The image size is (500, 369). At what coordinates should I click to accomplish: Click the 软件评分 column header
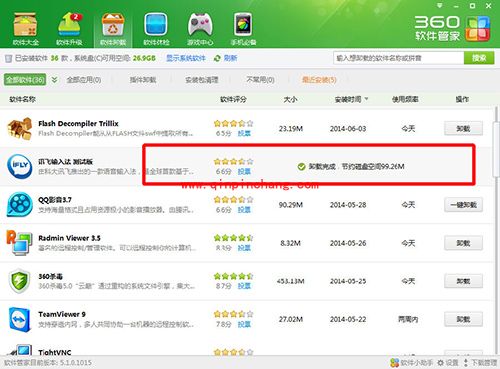click(x=233, y=99)
